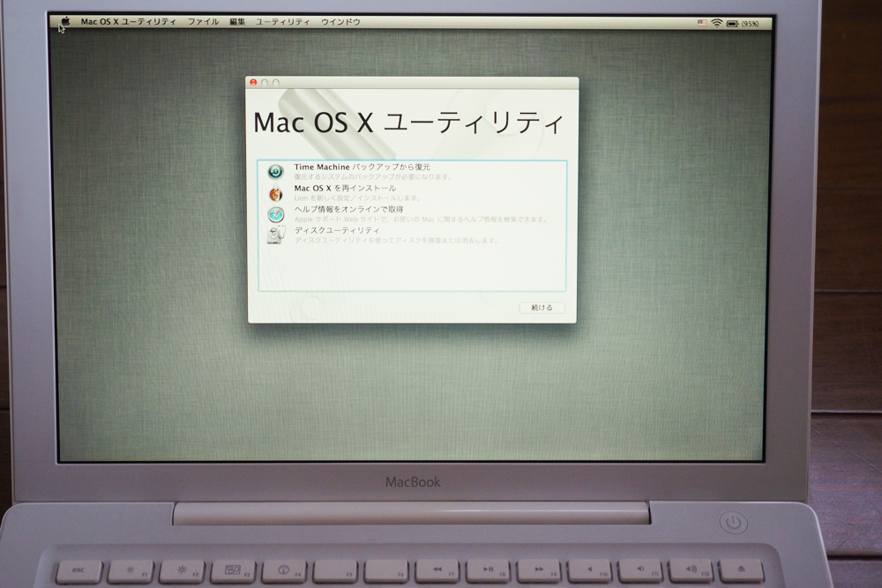The height and width of the screenshot is (588, 882).
Task: Select Time Machine バックアップから復元 row
Action: coord(412,171)
